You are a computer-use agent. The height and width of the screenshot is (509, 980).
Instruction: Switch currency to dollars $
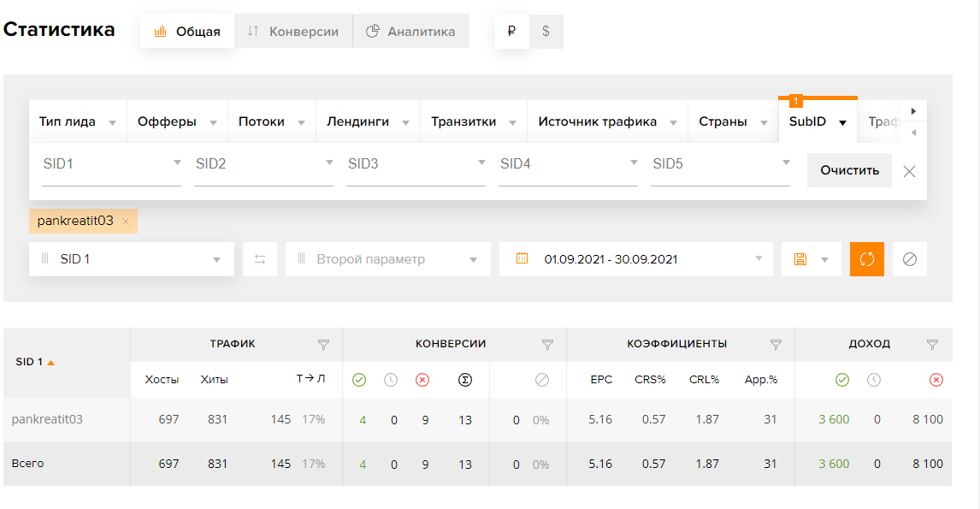pyautogui.click(x=546, y=32)
